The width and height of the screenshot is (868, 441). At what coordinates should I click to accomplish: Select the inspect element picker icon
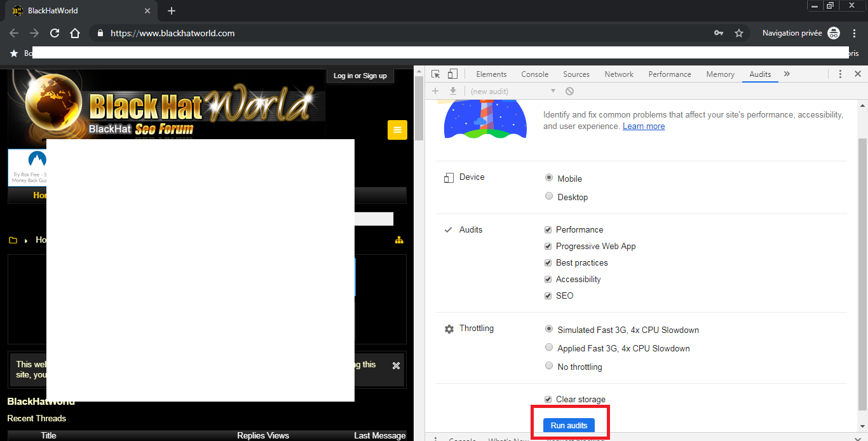435,74
